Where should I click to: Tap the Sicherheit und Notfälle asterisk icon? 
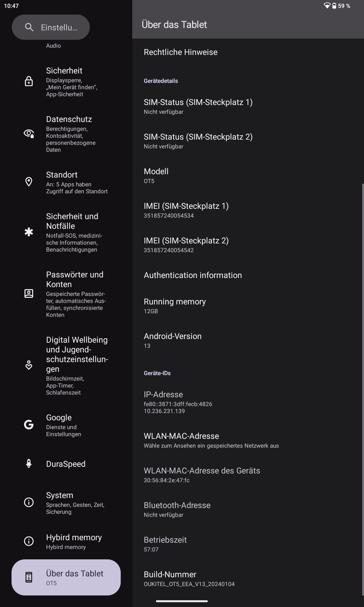(x=29, y=232)
